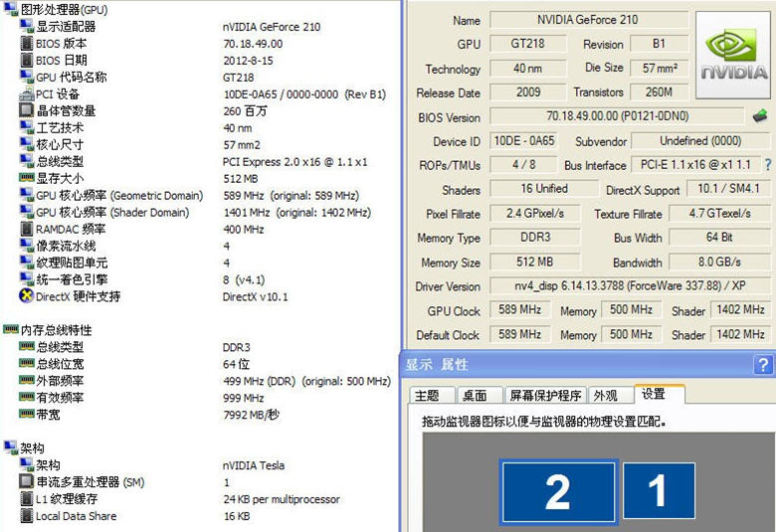Click the PCI 设备 icon

[x=26, y=93]
